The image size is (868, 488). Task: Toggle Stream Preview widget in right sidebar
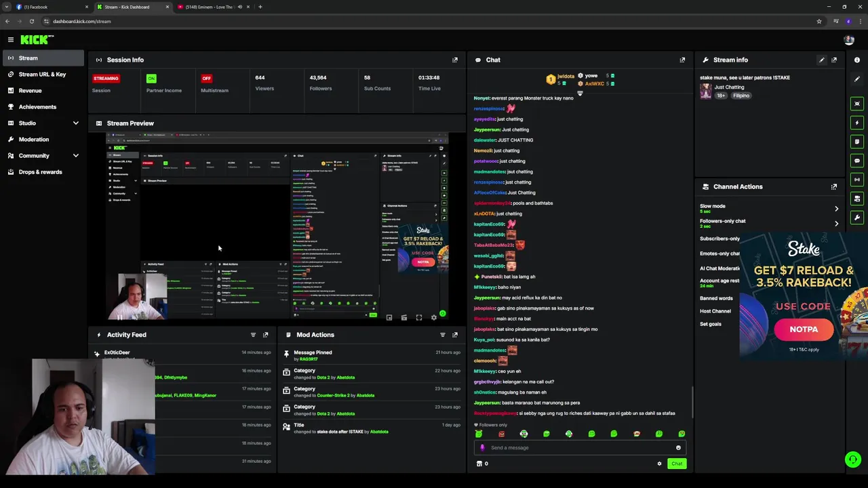857,104
